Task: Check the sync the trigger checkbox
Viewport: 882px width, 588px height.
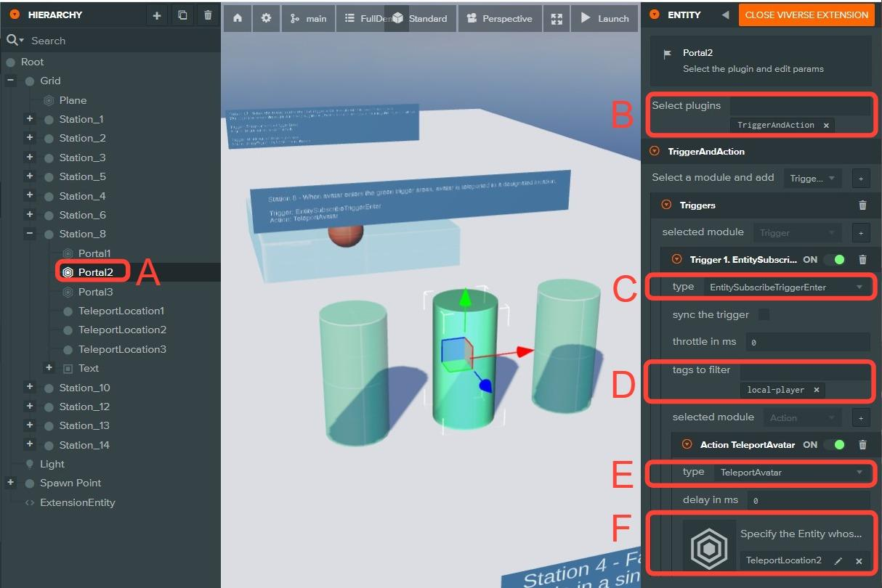Action: (x=764, y=314)
